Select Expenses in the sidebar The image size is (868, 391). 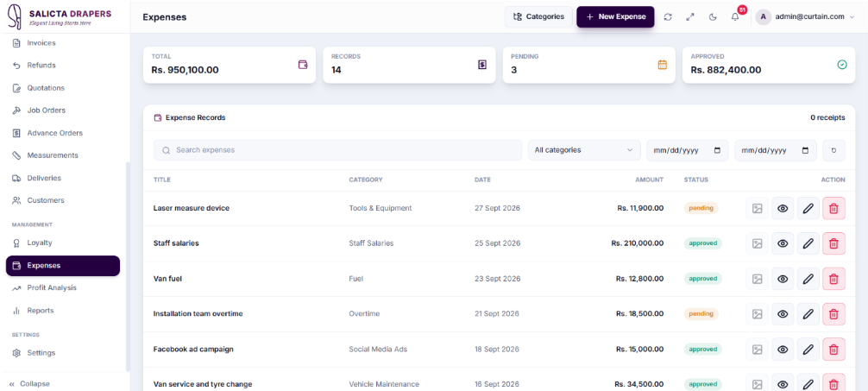click(62, 265)
